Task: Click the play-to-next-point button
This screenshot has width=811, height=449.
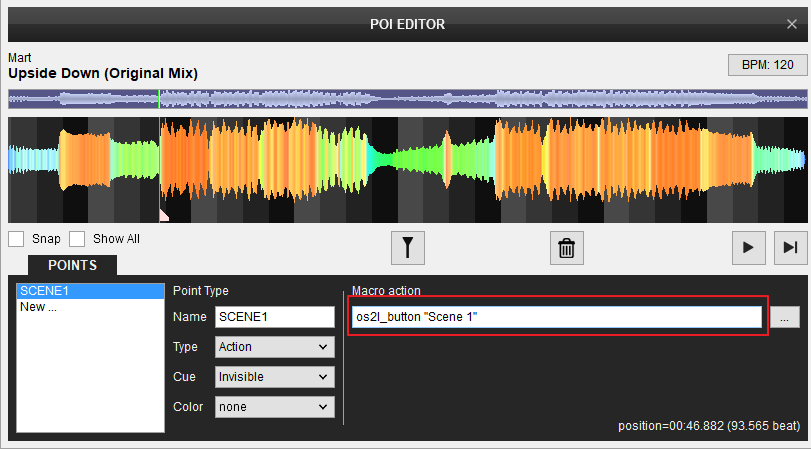Action: [x=789, y=247]
